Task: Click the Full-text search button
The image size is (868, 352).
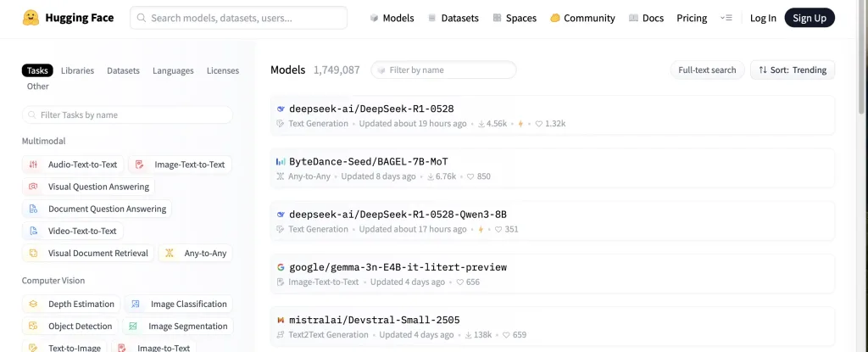Action: [x=707, y=70]
